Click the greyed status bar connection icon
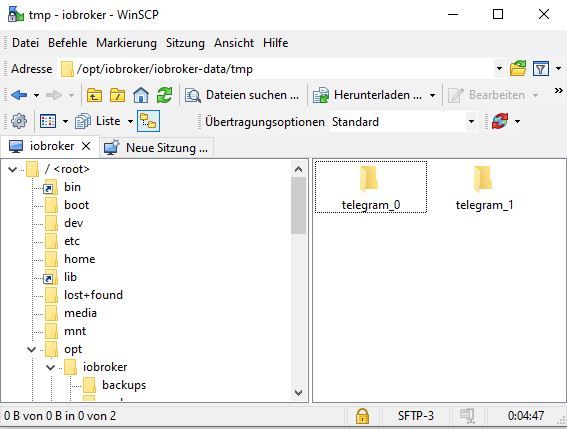 467,416
